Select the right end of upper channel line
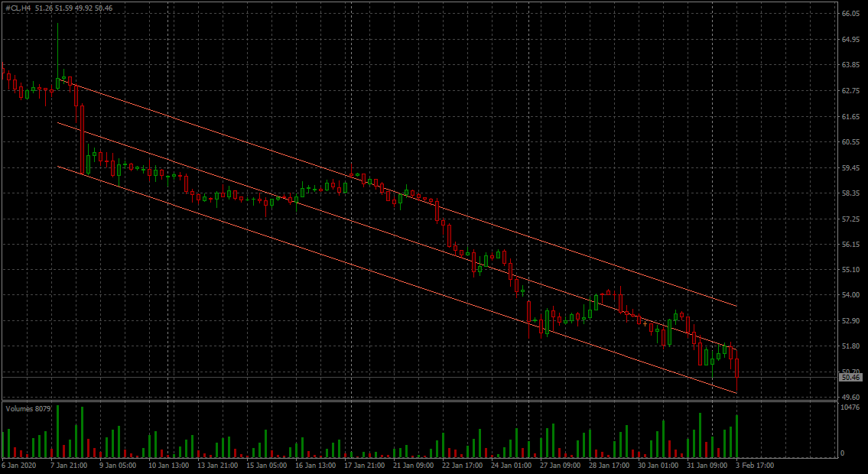 (x=736, y=306)
